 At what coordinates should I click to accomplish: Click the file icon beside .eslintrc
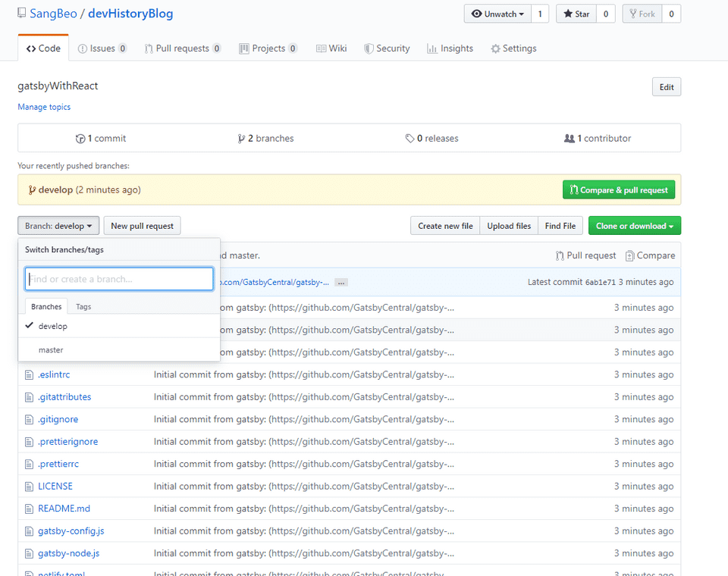tap(30, 374)
